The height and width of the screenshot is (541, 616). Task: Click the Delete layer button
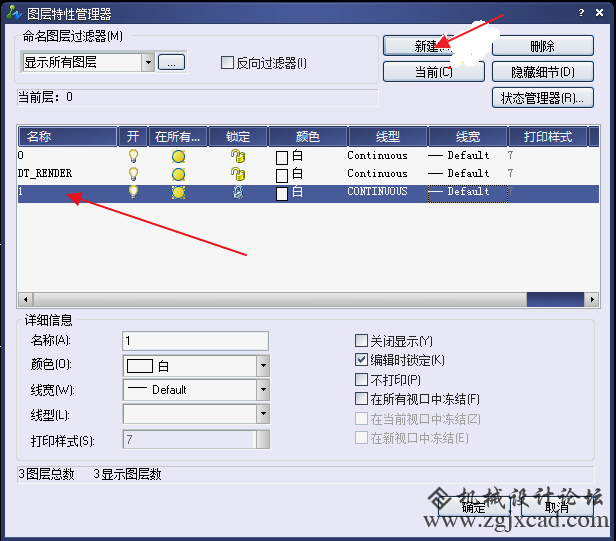point(543,46)
